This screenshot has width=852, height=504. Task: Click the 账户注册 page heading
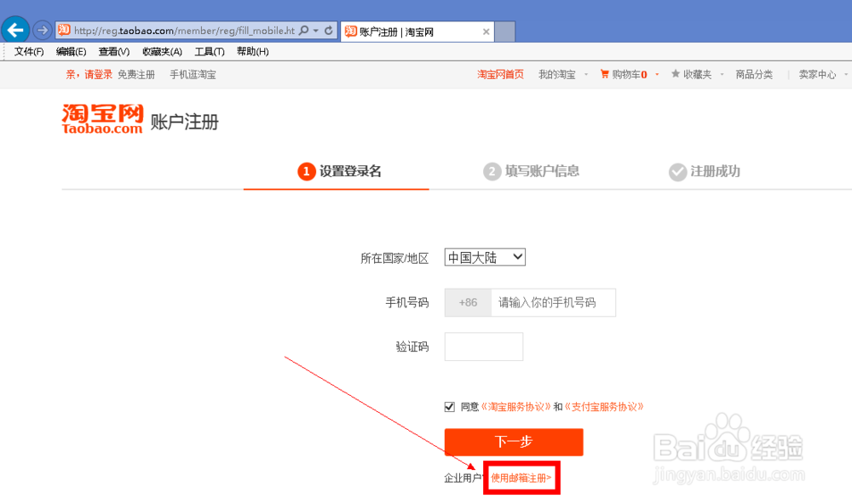coord(185,122)
